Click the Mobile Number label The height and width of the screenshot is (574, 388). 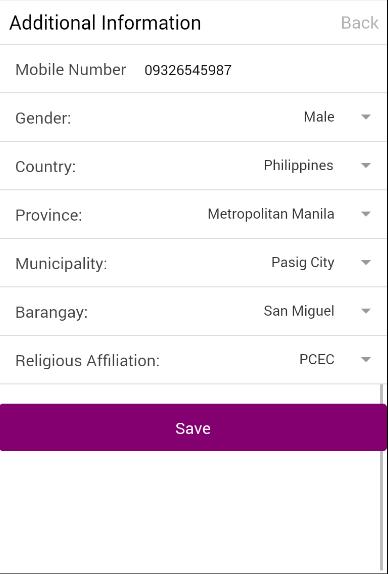(71, 70)
